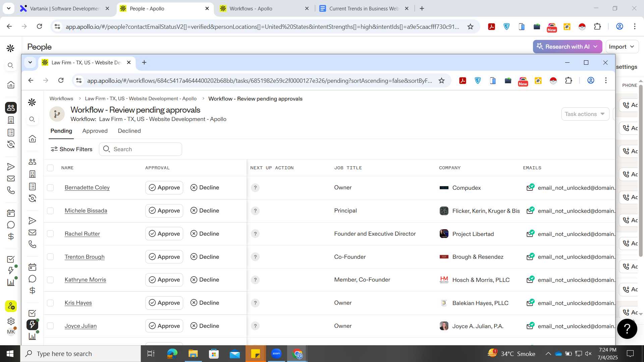The image size is (644, 362).
Task: Switch to the Approved tab
Action: pos(95,131)
